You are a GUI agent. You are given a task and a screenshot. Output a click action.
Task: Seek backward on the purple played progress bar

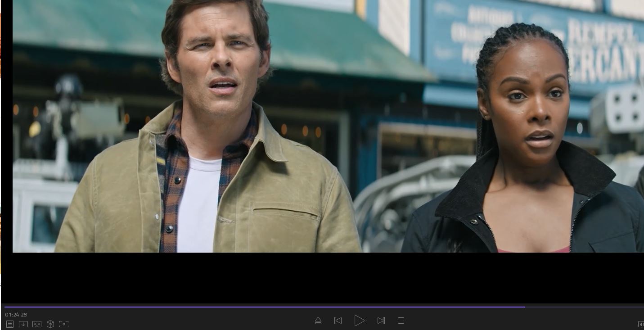pos(225,307)
